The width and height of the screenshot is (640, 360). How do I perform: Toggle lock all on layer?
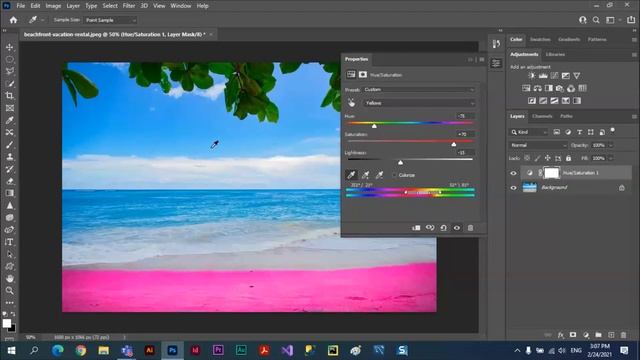pos(569,158)
